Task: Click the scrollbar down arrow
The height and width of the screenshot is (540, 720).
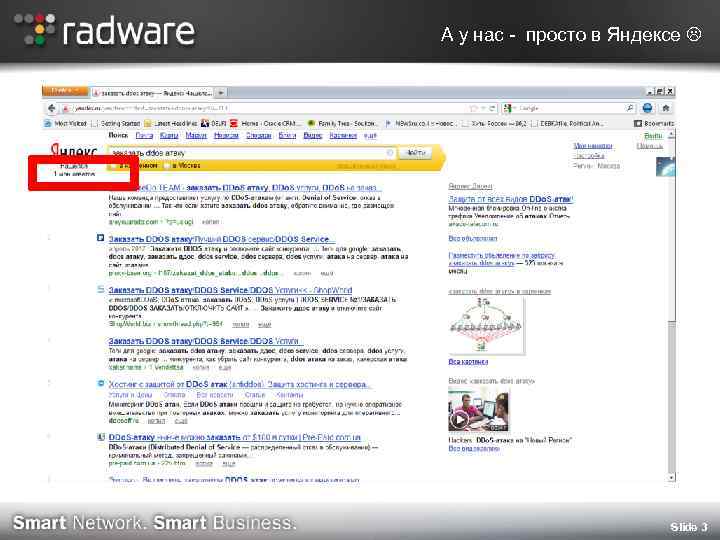Action: pyautogui.click(x=671, y=478)
